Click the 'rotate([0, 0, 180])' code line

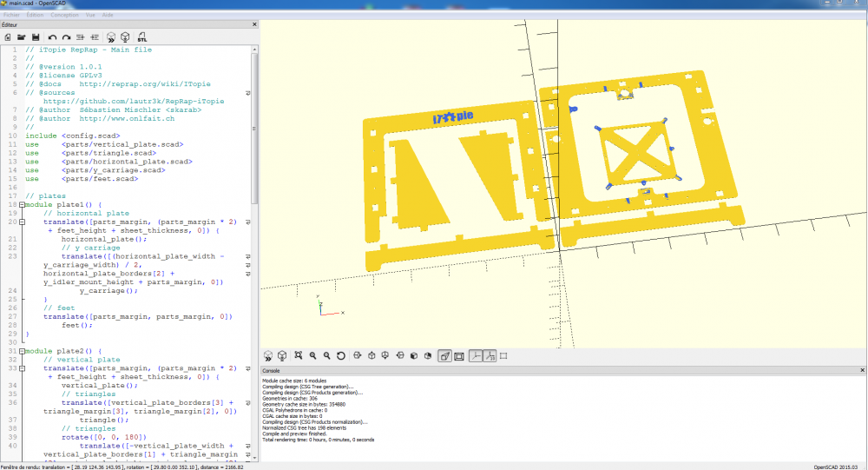[104, 437]
